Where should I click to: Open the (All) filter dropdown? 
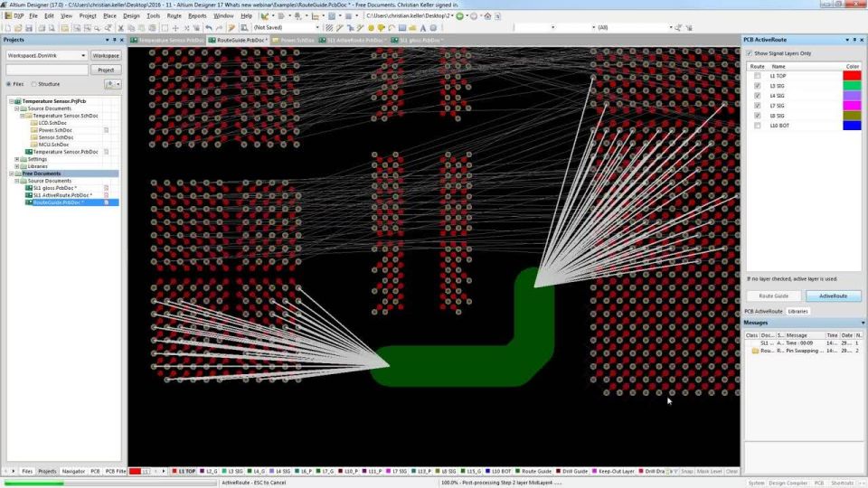point(670,28)
